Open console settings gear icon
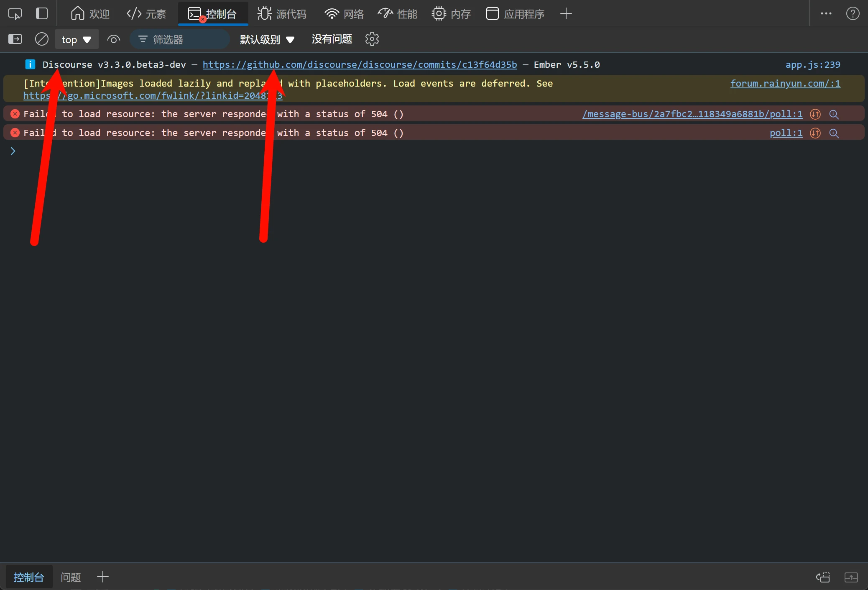The width and height of the screenshot is (868, 590). tap(372, 39)
